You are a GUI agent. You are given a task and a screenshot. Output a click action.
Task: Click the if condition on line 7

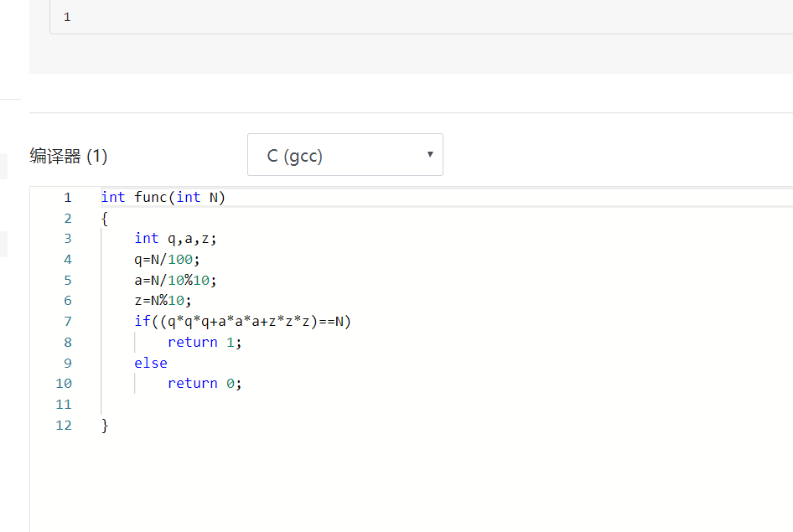click(x=242, y=321)
